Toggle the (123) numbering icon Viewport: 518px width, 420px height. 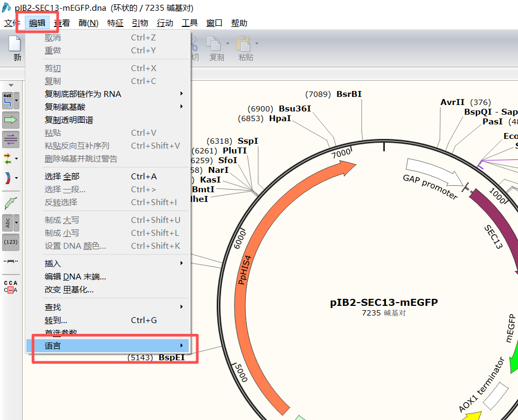click(x=11, y=242)
